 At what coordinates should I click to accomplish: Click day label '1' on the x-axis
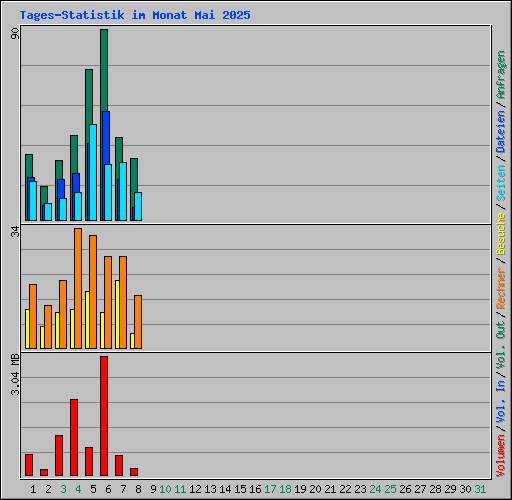point(33,489)
